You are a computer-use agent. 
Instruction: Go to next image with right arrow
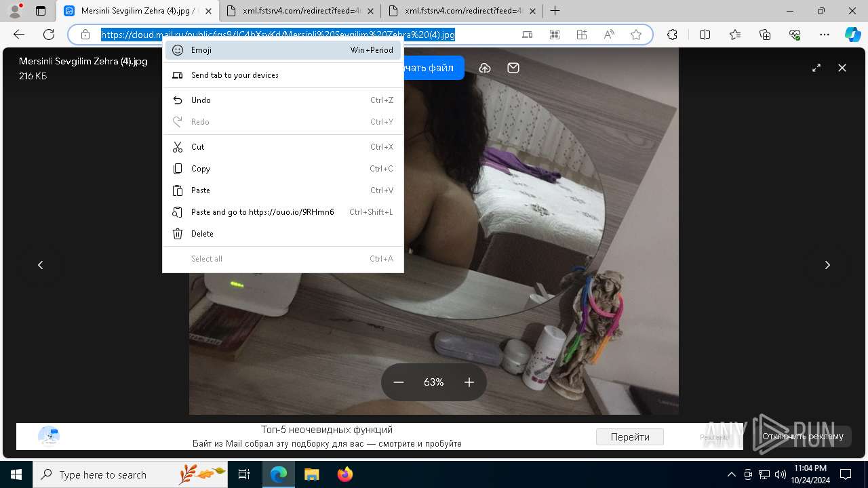pos(827,265)
